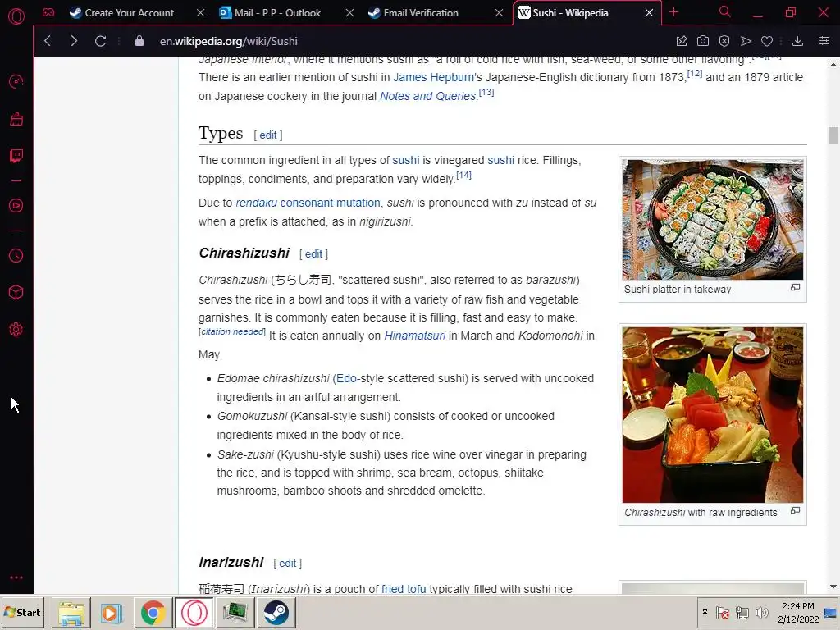Open GX Control speedometer icon in sidebar
840x630 pixels.
click(x=16, y=81)
